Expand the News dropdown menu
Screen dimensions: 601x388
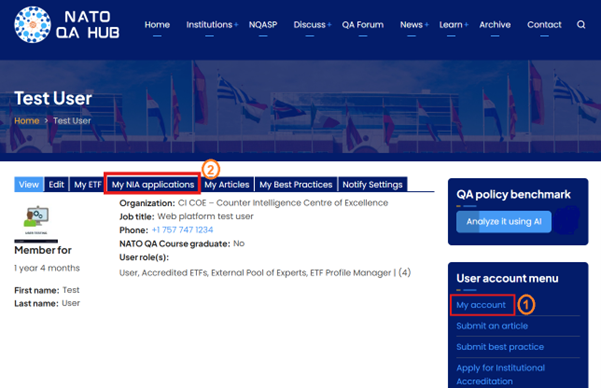tap(414, 25)
